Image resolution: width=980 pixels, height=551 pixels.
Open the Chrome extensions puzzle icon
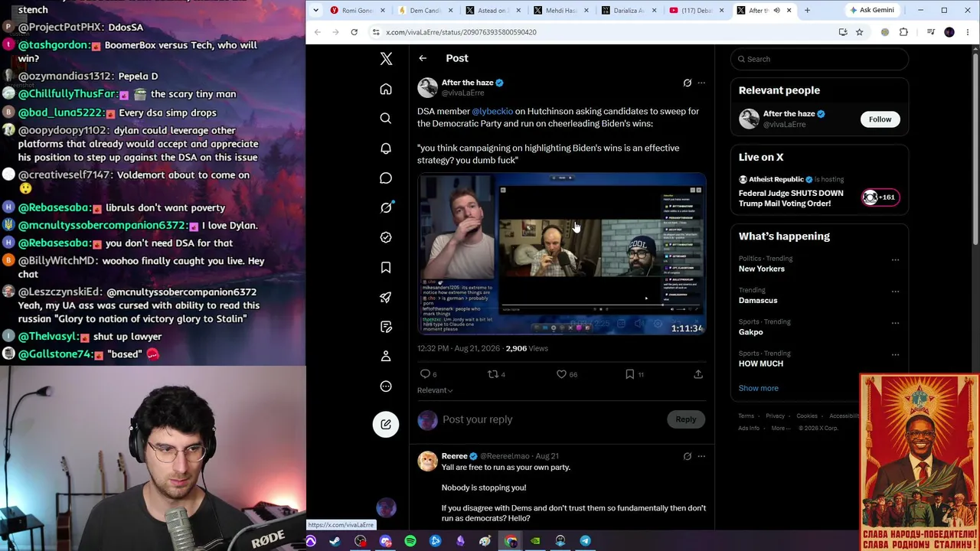(x=903, y=32)
